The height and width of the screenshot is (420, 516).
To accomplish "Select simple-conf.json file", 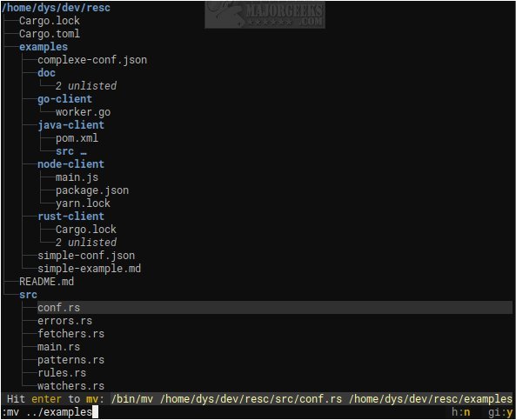I will point(86,256).
